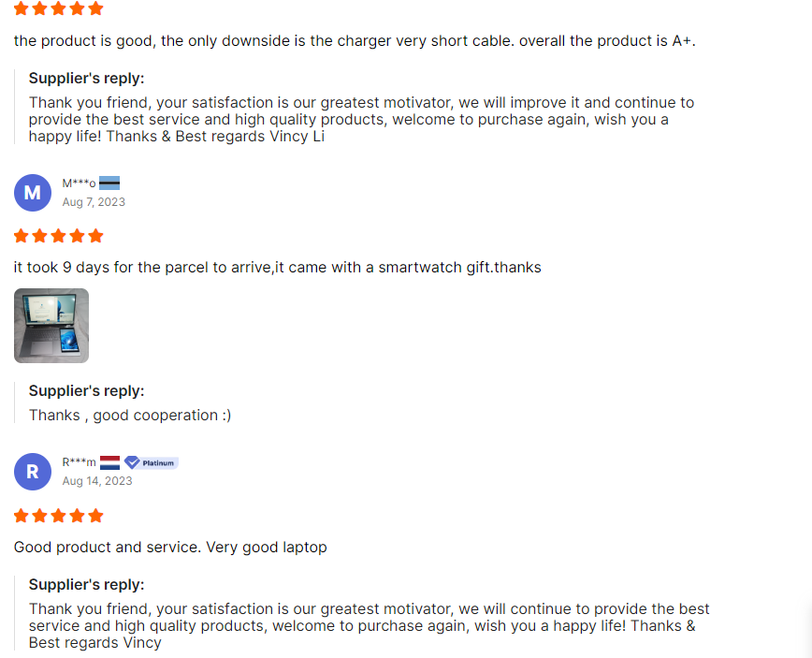Viewport: 812px width, 658px height.
Task: Click the star rating on R***m's review
Action: tap(58, 516)
